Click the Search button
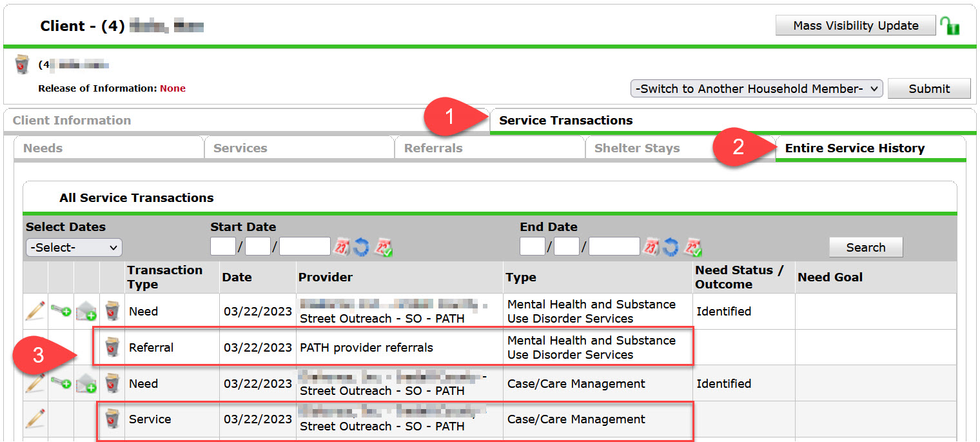 tap(866, 247)
